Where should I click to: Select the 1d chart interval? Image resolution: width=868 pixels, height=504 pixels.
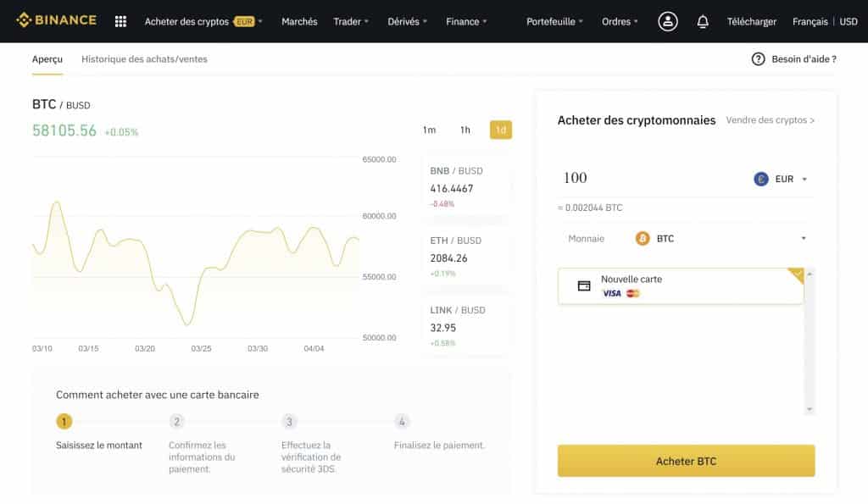(x=499, y=130)
